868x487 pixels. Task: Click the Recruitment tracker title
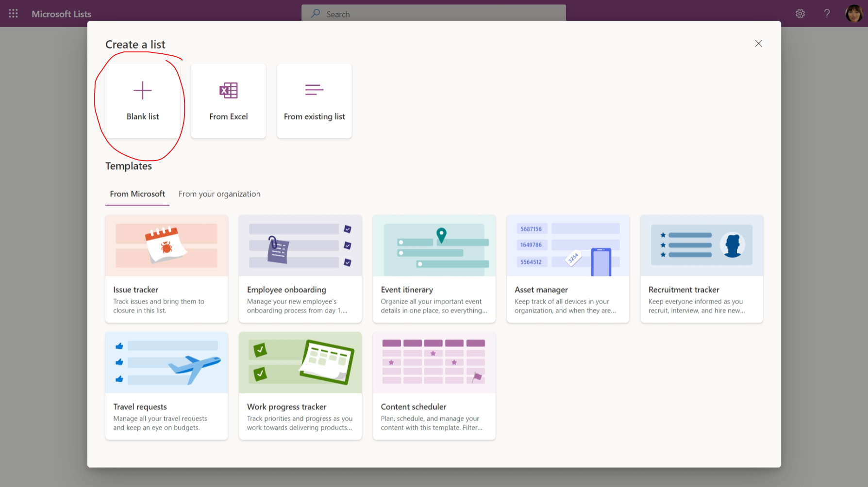[x=684, y=290]
